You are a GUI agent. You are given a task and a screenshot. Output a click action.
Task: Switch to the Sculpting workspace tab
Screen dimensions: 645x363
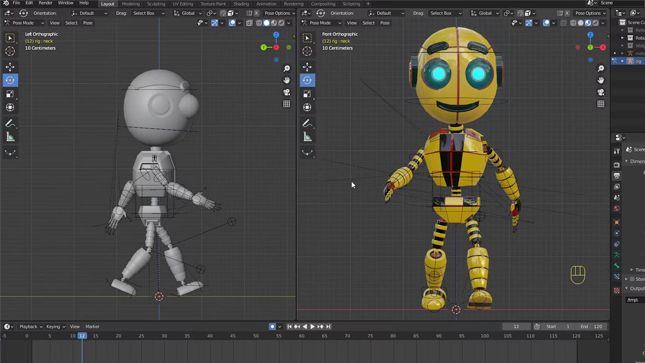tap(156, 4)
